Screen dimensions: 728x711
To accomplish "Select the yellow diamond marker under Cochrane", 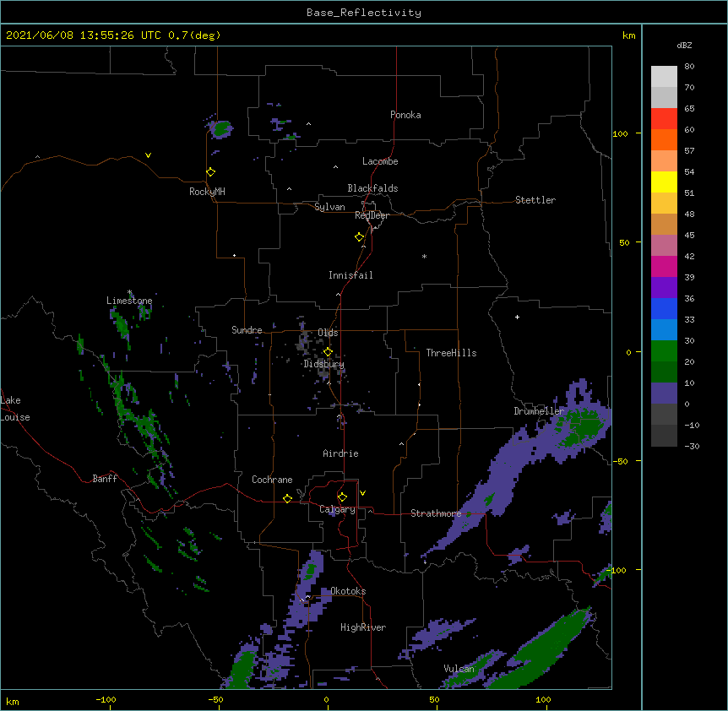I will point(287,498).
